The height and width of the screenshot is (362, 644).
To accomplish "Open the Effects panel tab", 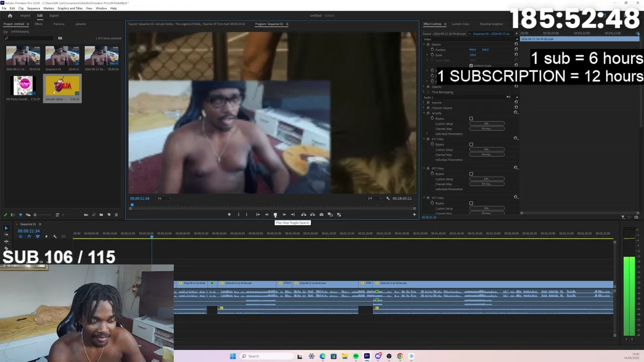I will click(x=38, y=24).
